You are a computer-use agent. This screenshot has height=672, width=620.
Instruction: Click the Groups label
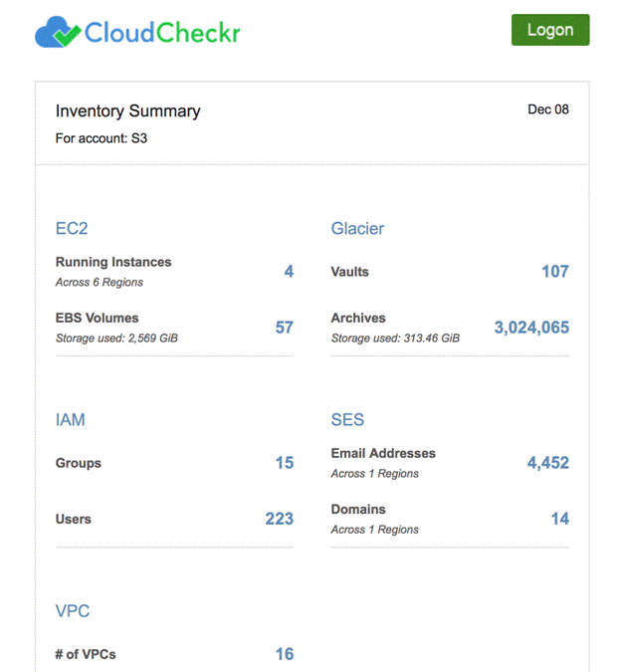click(79, 463)
